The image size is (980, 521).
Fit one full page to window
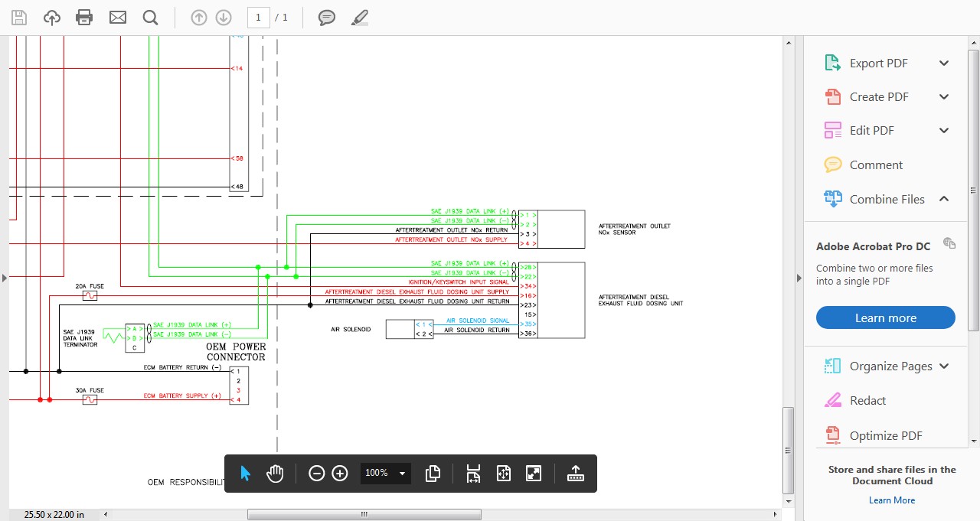[503, 474]
